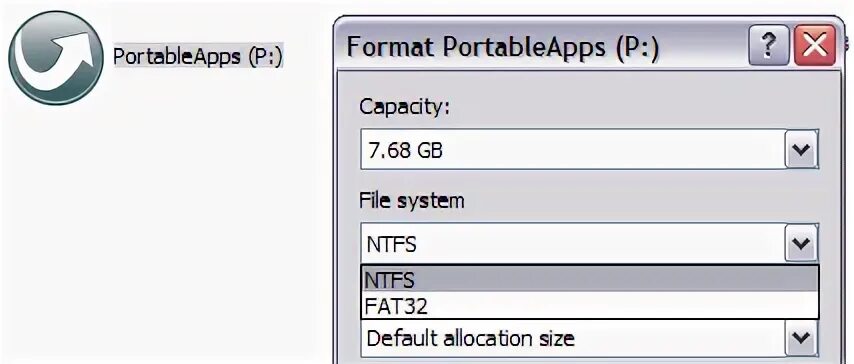
Task: Click the File system label
Action: 412,201
